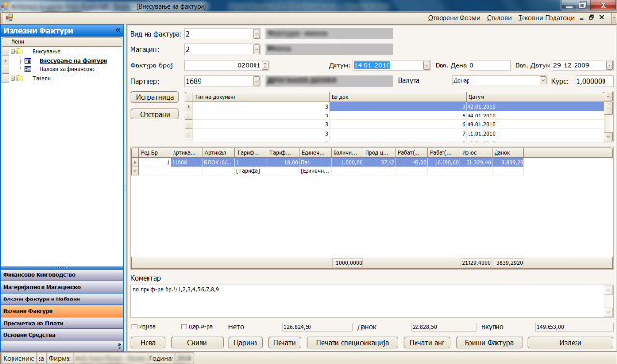Open the Валута currency dropdown
The height and width of the screenshot is (364, 617).
(x=543, y=80)
